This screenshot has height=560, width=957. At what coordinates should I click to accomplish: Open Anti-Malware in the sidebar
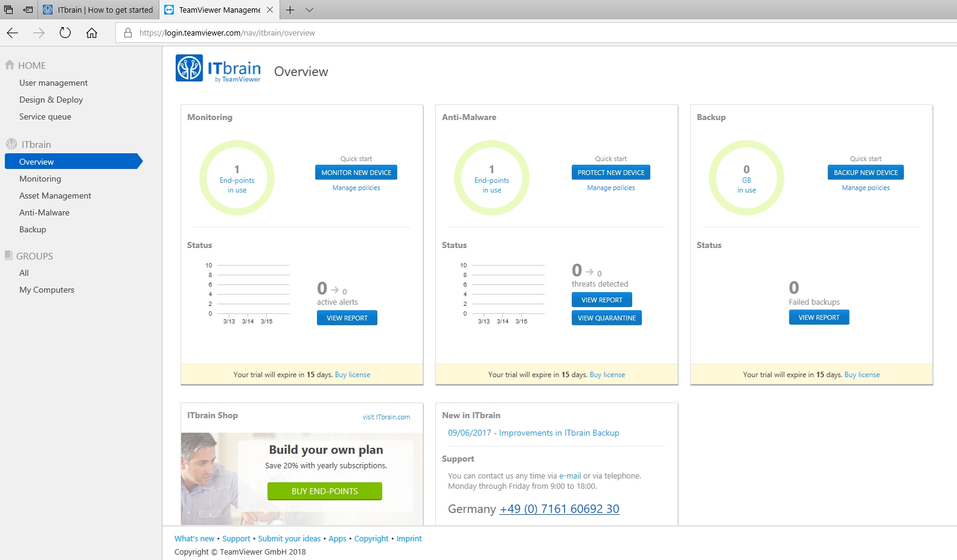[45, 212]
